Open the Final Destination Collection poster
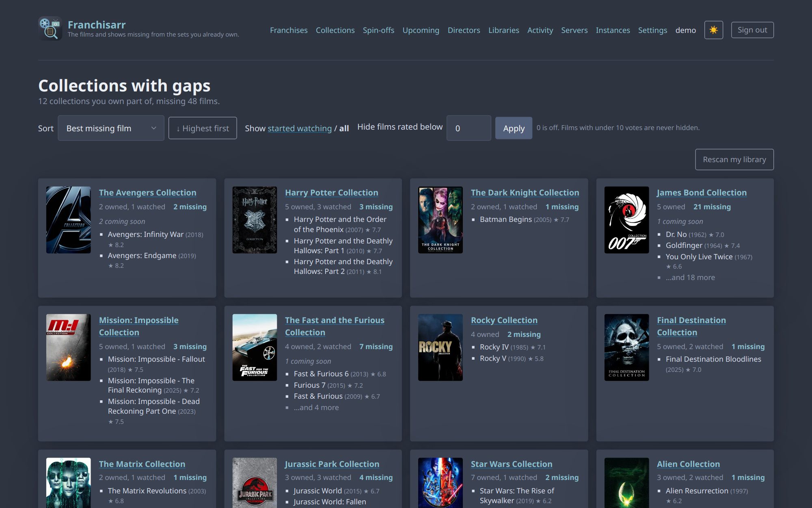Viewport: 812px width, 508px height. (626, 347)
